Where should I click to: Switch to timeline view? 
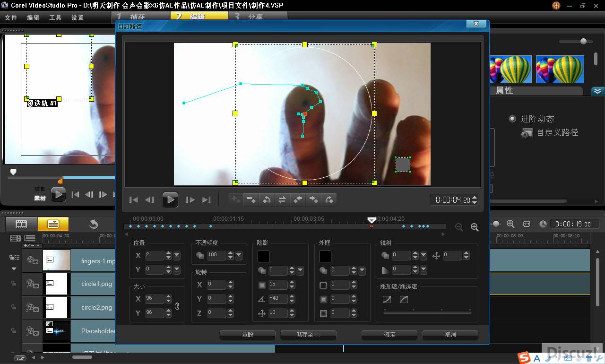point(53,224)
